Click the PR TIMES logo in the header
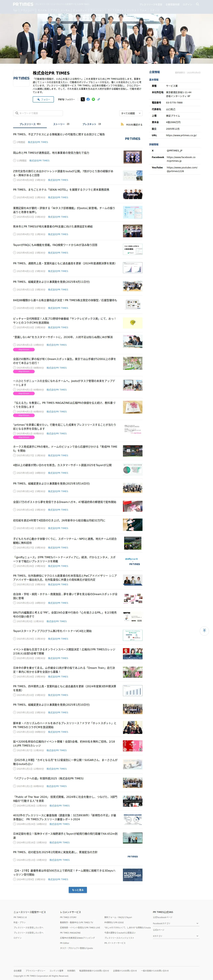The width and height of the screenshot is (213, 980). point(23,4)
